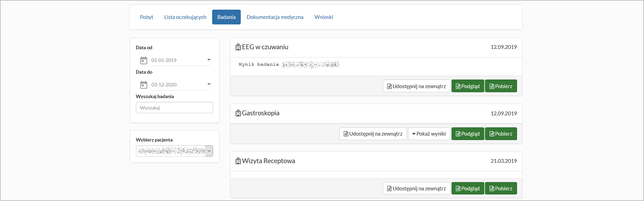This screenshot has width=644, height=201.
Task: Click hospital icon beside EEG w czuwaniu
Action: click(238, 47)
